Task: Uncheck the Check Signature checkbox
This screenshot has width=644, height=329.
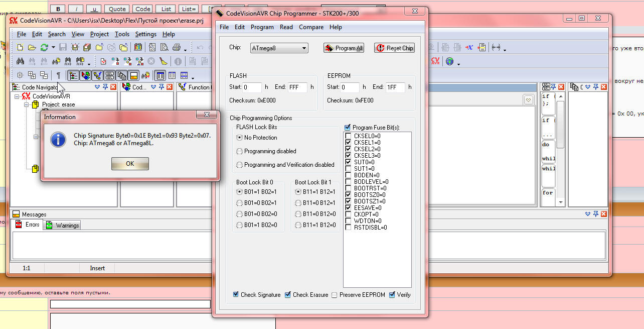Action: point(236,295)
